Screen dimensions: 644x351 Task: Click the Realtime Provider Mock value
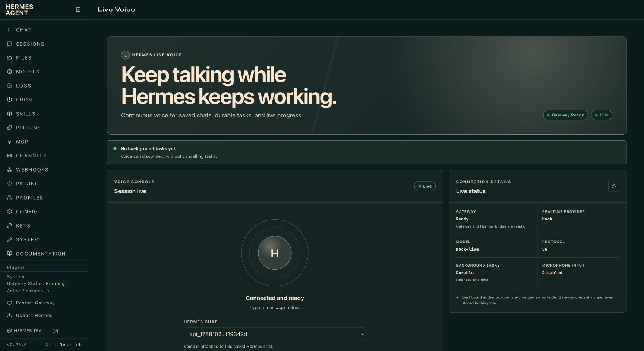tap(547, 219)
